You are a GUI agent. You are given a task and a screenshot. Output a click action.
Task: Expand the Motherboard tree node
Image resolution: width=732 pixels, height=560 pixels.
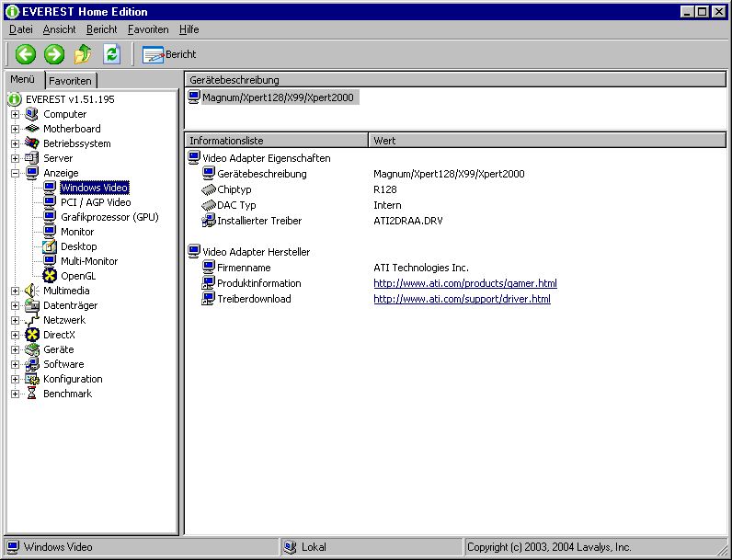click(15, 129)
